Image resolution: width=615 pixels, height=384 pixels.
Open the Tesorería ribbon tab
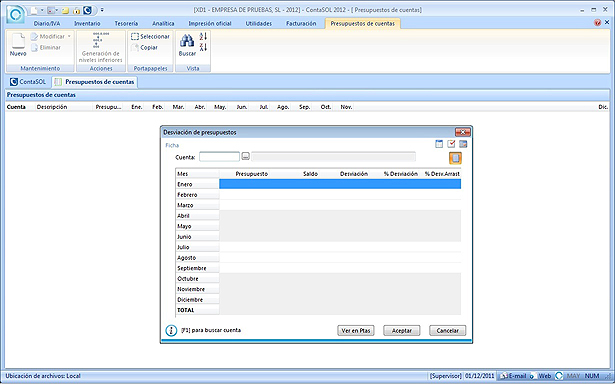(126, 24)
